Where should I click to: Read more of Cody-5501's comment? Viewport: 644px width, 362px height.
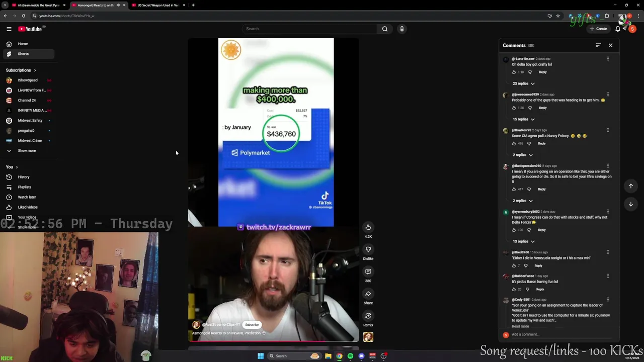click(x=520, y=326)
